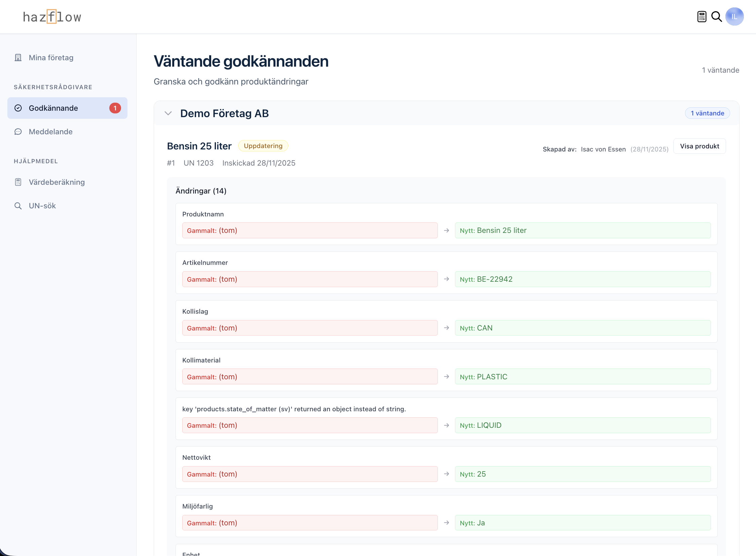Click the Bensin 25 liter product title
This screenshot has height=556, width=756.
(x=199, y=146)
